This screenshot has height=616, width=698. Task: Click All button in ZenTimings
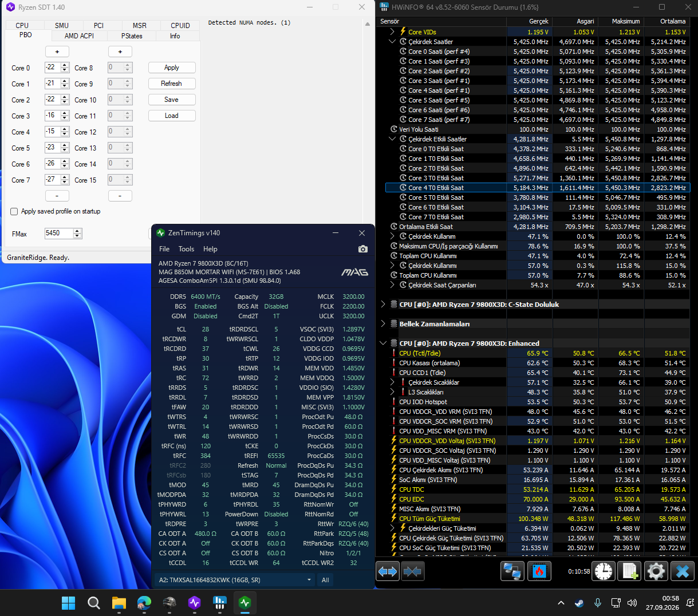pos(325,580)
